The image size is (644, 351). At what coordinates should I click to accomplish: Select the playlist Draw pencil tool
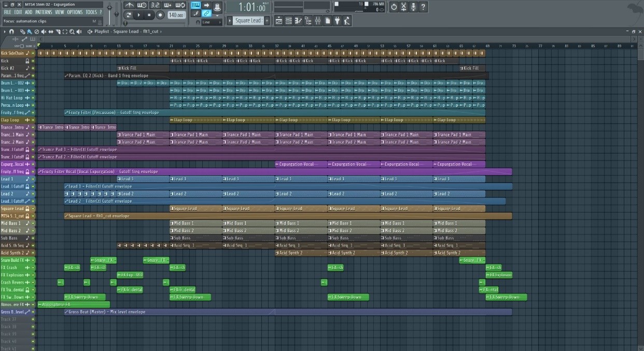(22, 32)
